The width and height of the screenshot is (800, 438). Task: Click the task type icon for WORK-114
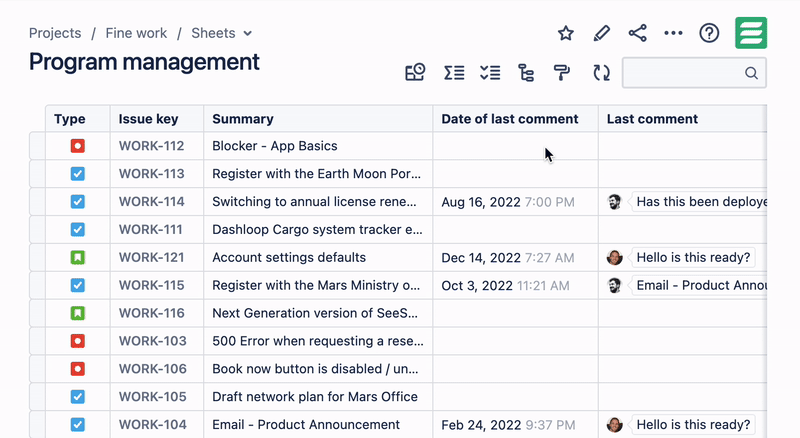tap(78, 202)
